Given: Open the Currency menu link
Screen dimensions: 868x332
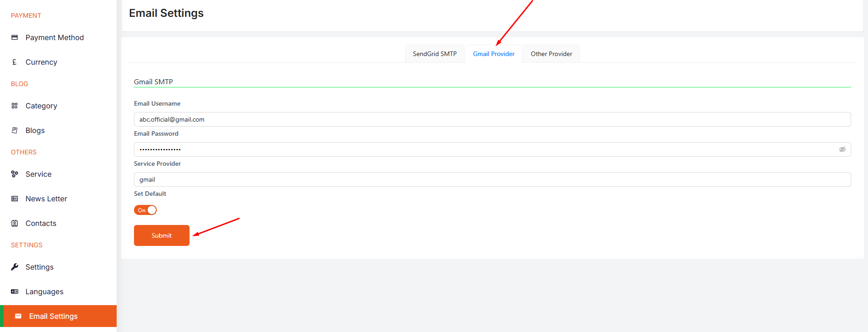Looking at the screenshot, I should pos(41,62).
